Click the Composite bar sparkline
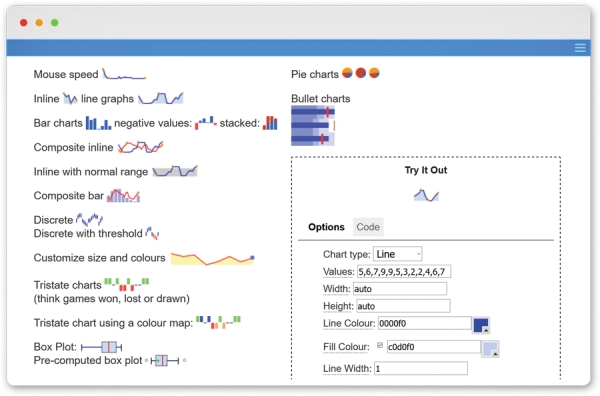Viewport: 600px width, 396px height. tap(123, 196)
